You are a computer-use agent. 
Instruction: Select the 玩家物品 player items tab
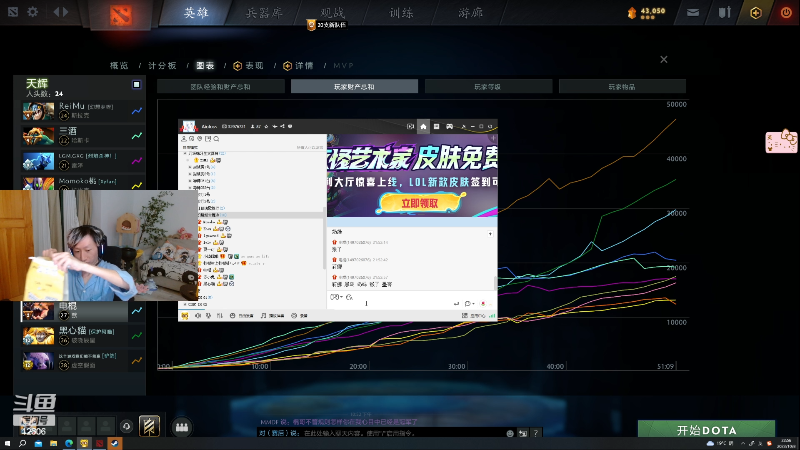pos(622,87)
